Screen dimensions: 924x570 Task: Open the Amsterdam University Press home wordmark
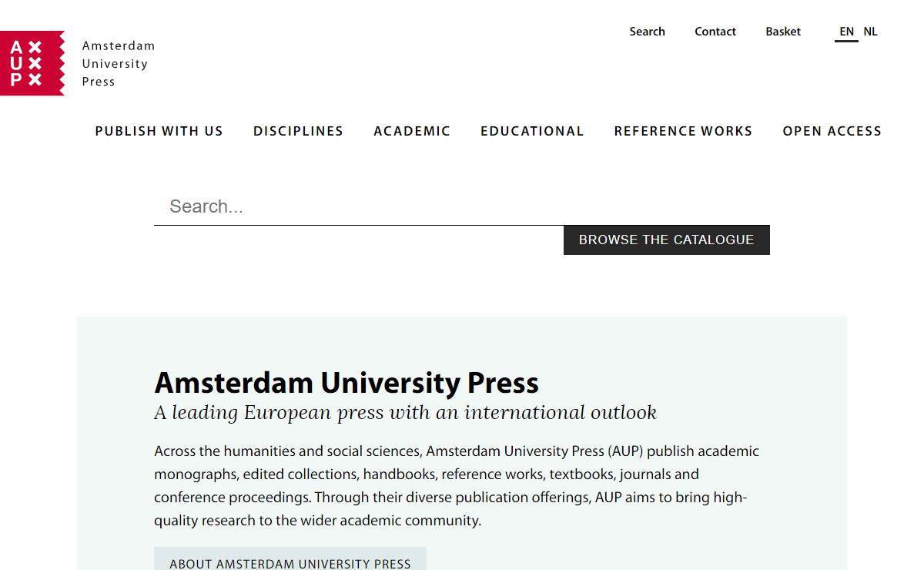coord(119,64)
